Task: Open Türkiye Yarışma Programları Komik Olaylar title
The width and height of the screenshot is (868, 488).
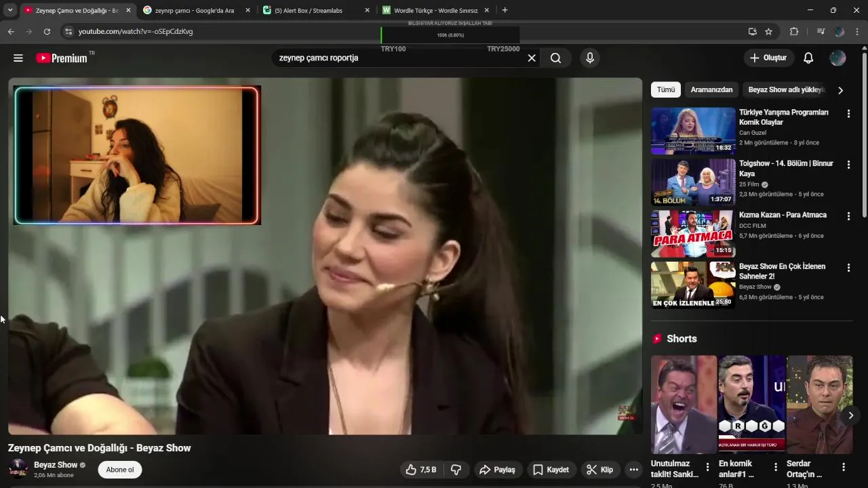Action: (x=784, y=117)
